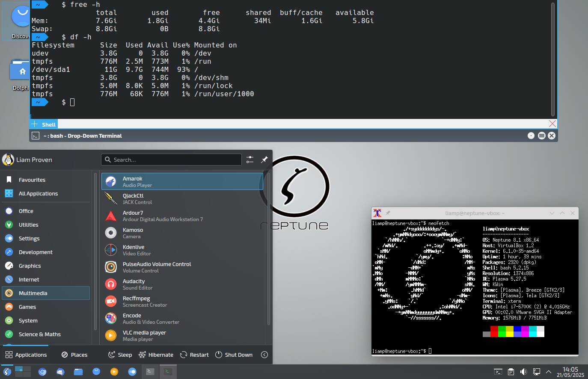588x379 pixels.
Task: Launch Amarok audio player
Action: 182,181
